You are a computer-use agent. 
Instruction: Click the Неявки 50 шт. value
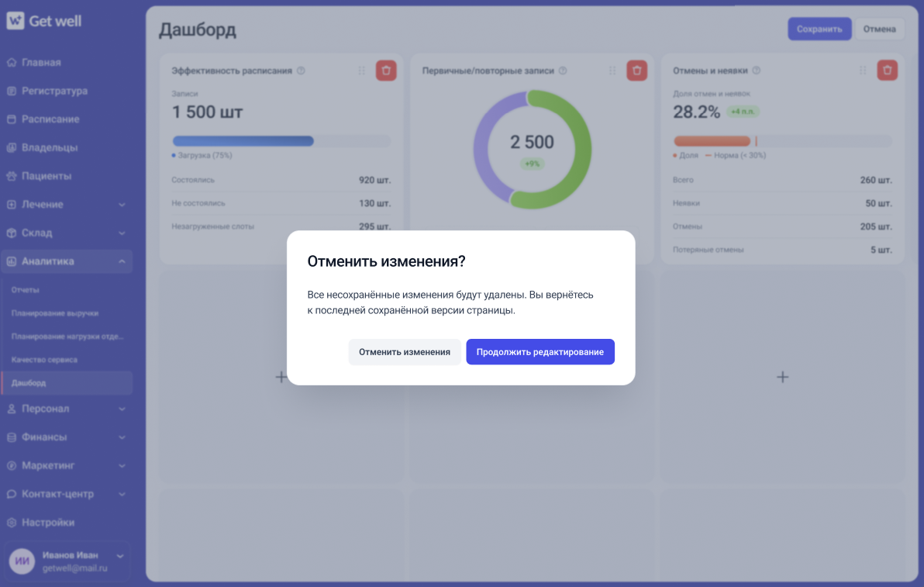pos(878,203)
